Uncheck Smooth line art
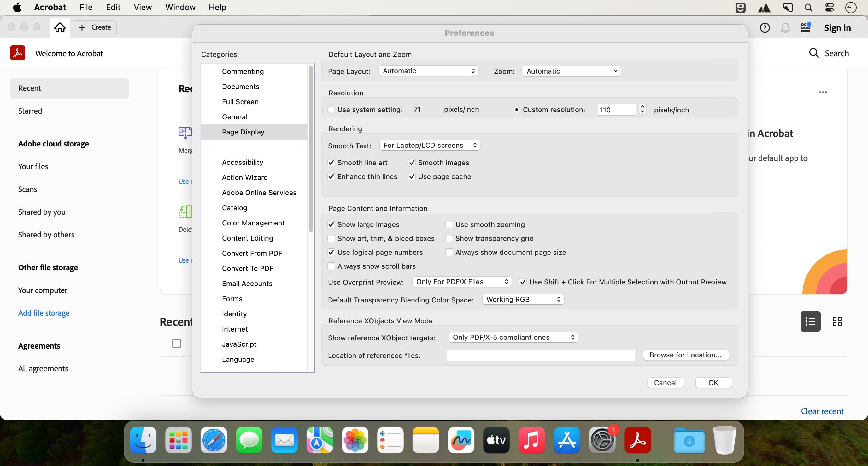 point(331,163)
